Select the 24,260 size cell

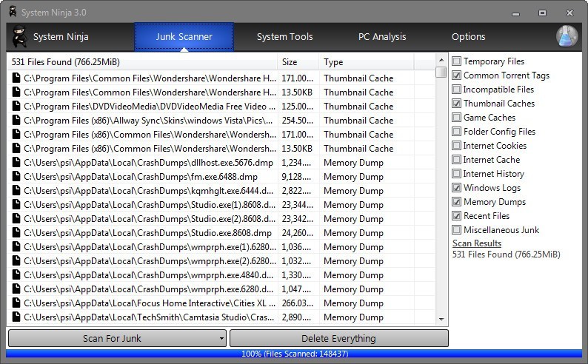[298, 232]
